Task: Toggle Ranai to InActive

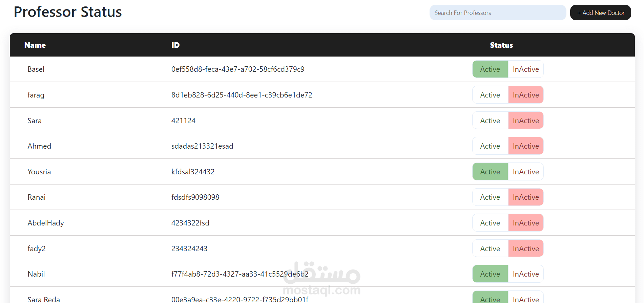Action: point(526,197)
